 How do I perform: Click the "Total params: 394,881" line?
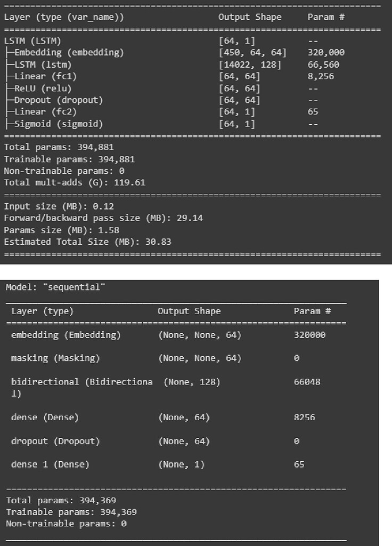[59, 147]
